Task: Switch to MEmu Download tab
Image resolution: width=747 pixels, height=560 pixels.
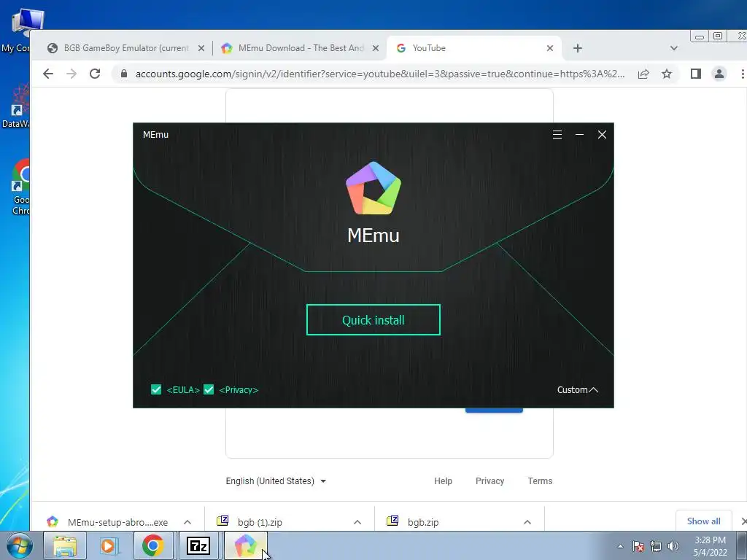Action: 300,48
